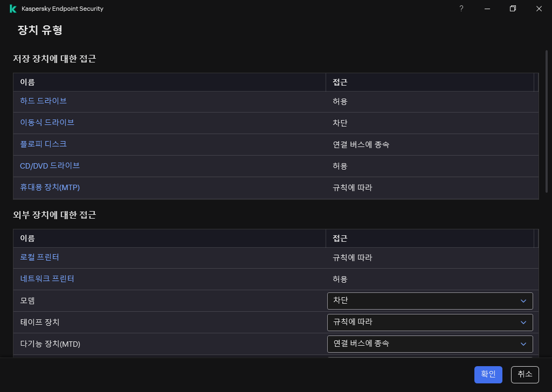The image size is (552, 392).
Task: Open 플로피 디스크 device settings
Action: click(x=43, y=144)
